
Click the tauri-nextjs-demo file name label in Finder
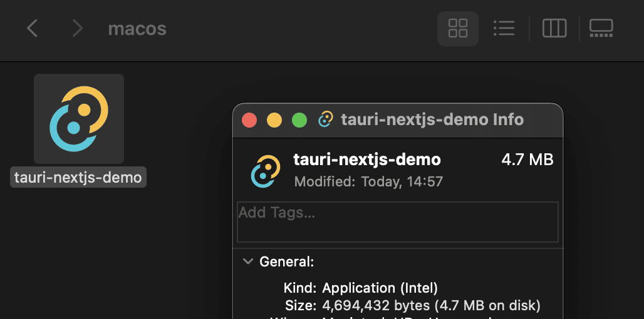79,177
